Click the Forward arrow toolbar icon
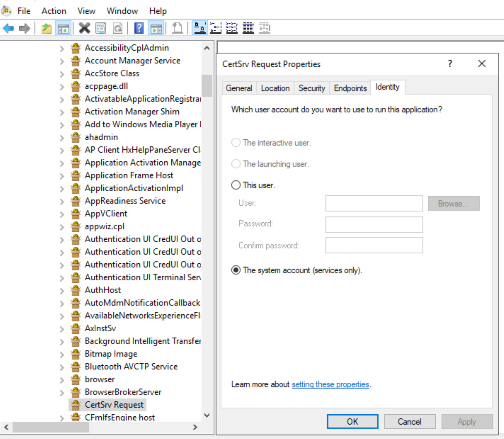Screen dimensions: 504x439 point(24,28)
